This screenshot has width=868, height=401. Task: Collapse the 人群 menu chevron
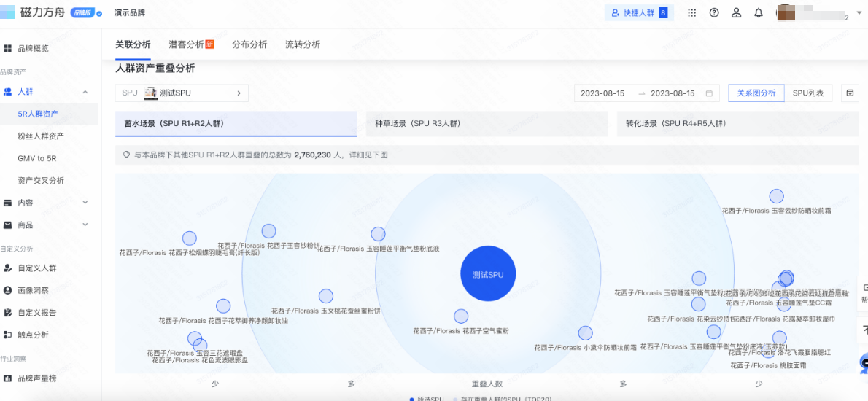(85, 92)
